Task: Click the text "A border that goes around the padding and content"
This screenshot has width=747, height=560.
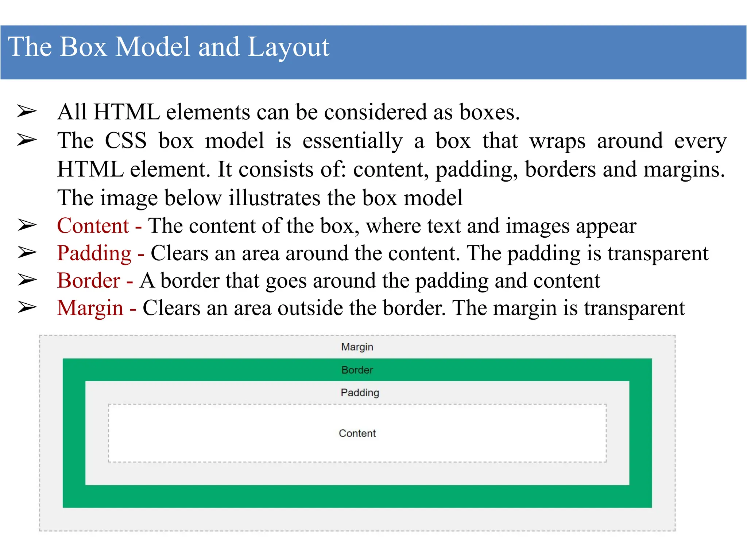Action: coord(370,281)
